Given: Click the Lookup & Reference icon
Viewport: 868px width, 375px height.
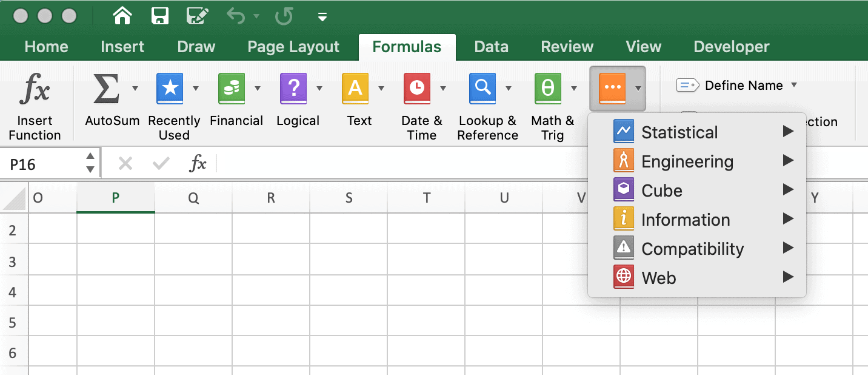Looking at the screenshot, I should [482, 89].
